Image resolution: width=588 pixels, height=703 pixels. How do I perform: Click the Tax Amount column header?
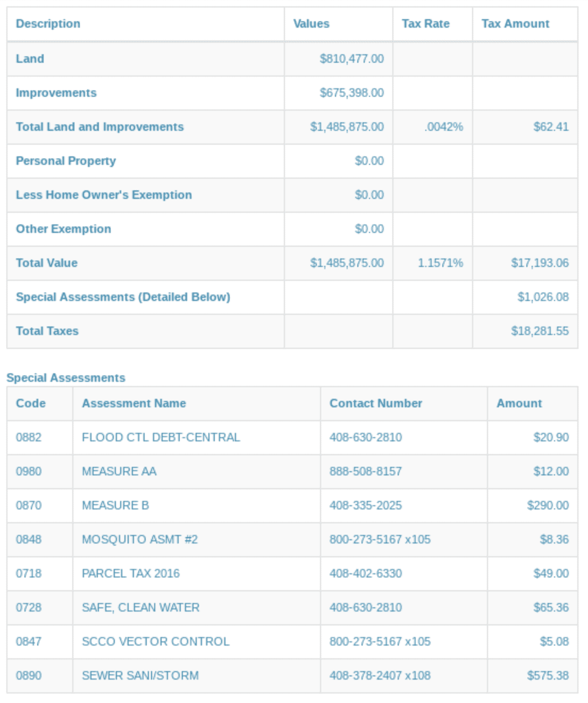pyautogui.click(x=515, y=24)
